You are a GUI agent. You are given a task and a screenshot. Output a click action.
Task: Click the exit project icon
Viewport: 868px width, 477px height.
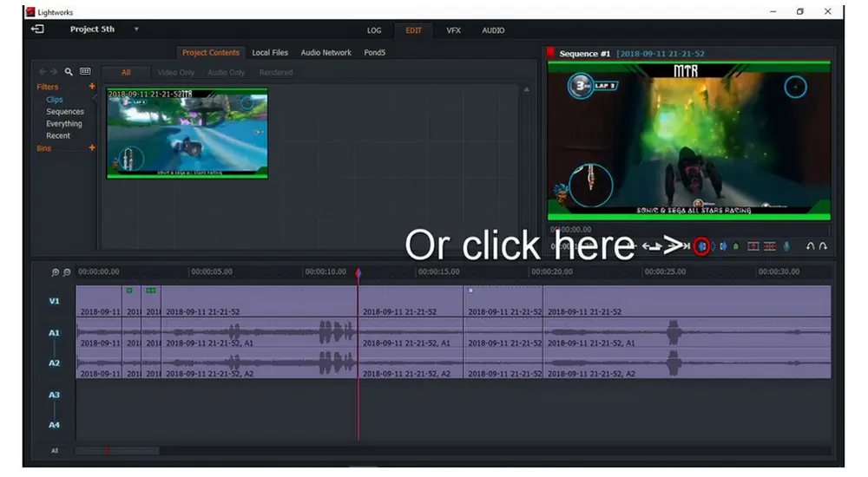[37, 29]
